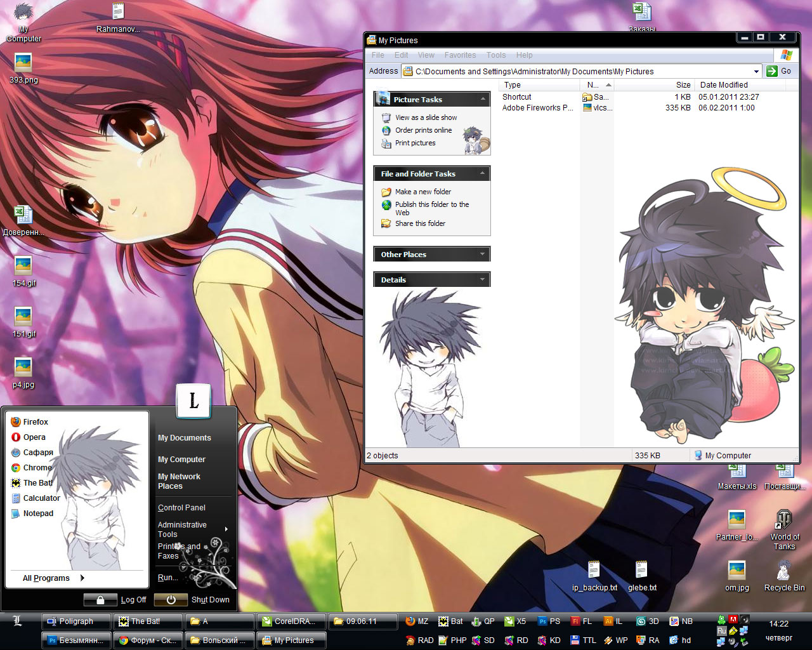Launch Opera from the Start menu
The width and height of the screenshot is (812, 650).
29,437
